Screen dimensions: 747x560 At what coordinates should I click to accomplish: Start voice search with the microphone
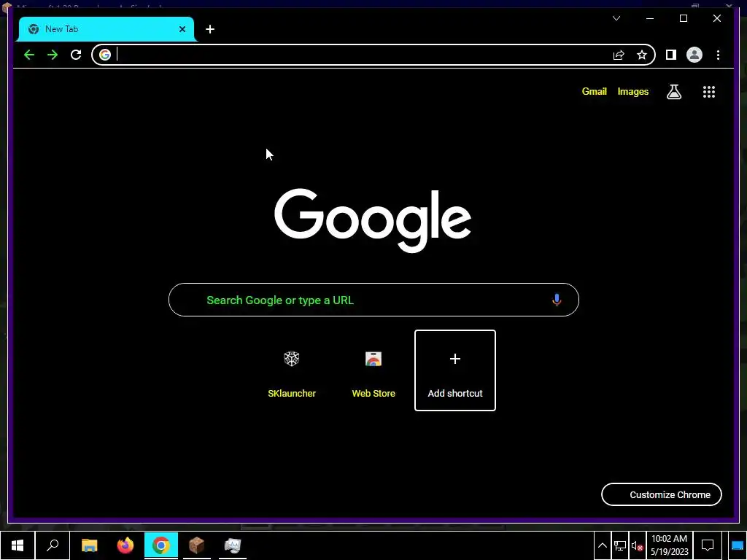coord(557,300)
